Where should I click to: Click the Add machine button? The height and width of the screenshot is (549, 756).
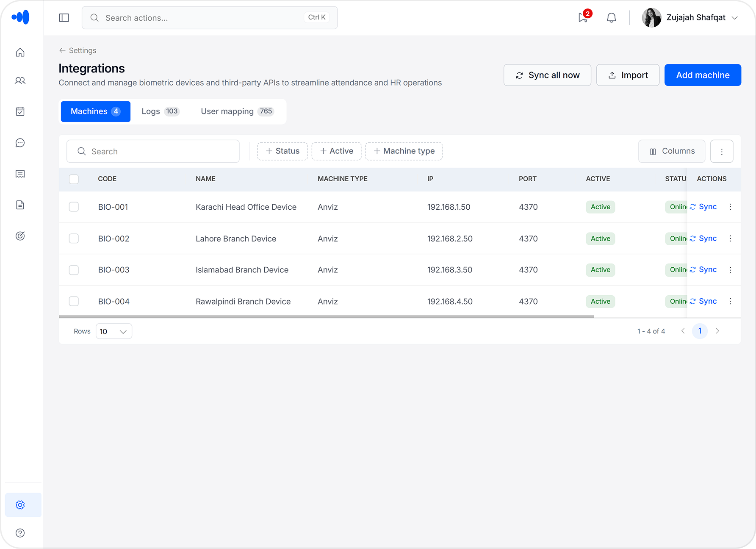point(703,75)
